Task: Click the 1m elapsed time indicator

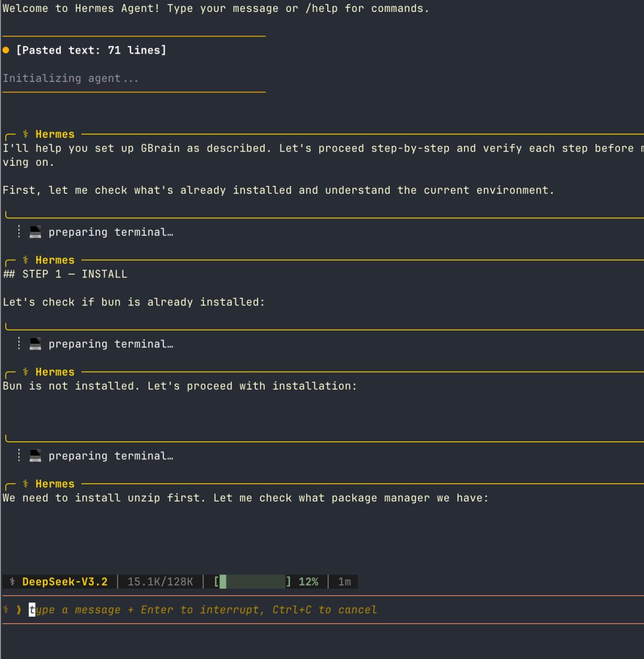Action: [x=345, y=581]
